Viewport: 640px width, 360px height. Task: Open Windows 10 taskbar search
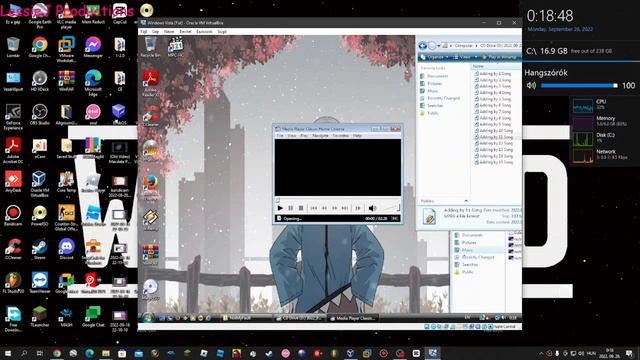coord(24,353)
